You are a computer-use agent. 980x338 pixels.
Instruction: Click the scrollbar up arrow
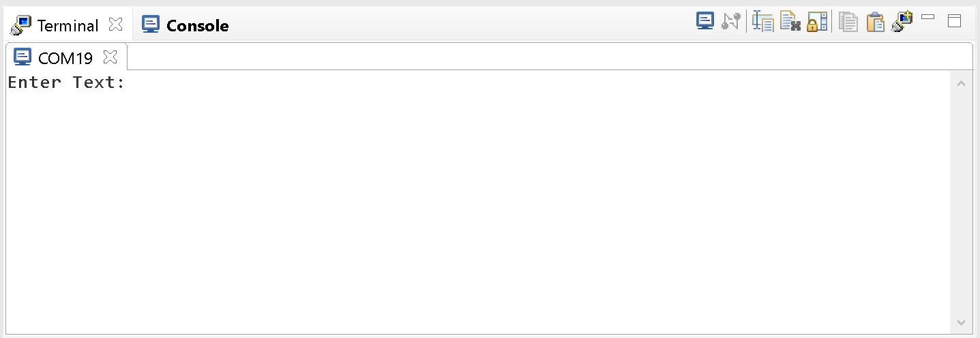[961, 84]
